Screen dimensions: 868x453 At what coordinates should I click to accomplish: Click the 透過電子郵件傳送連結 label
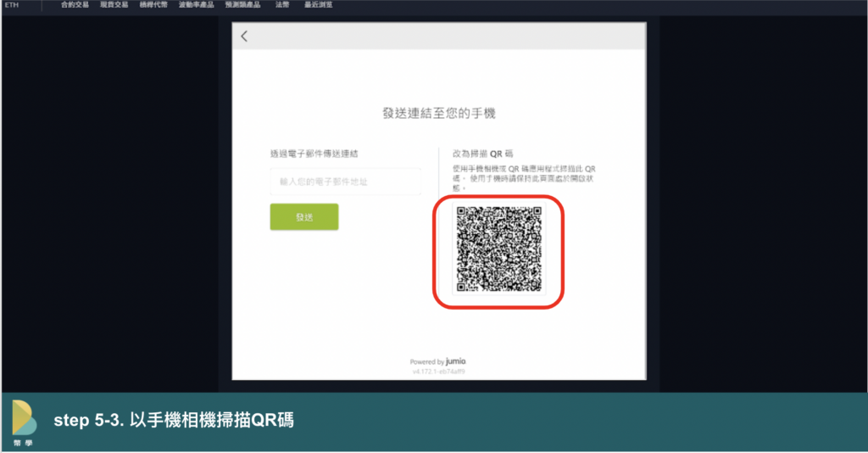pyautogui.click(x=314, y=154)
